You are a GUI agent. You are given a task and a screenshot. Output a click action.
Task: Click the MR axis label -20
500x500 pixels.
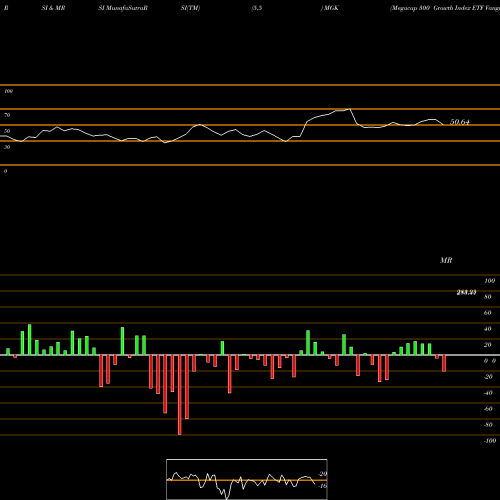(488, 377)
